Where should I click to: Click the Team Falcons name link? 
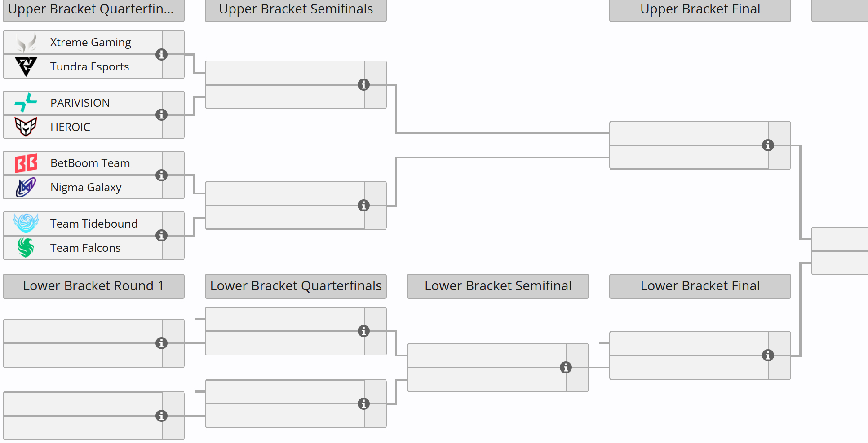pyautogui.click(x=85, y=248)
